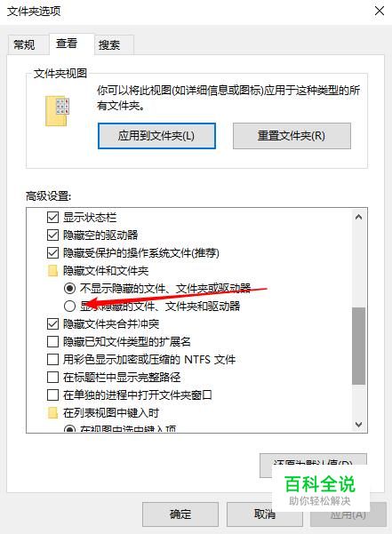This screenshot has width=392, height=534.
Task: Uncheck the 显示状态栏 checkbox
Action: tap(52, 218)
